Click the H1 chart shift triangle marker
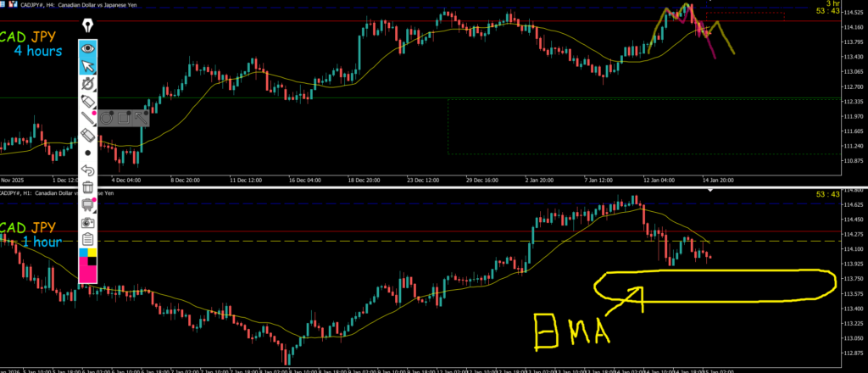The width and height of the screenshot is (868, 373). [711, 191]
